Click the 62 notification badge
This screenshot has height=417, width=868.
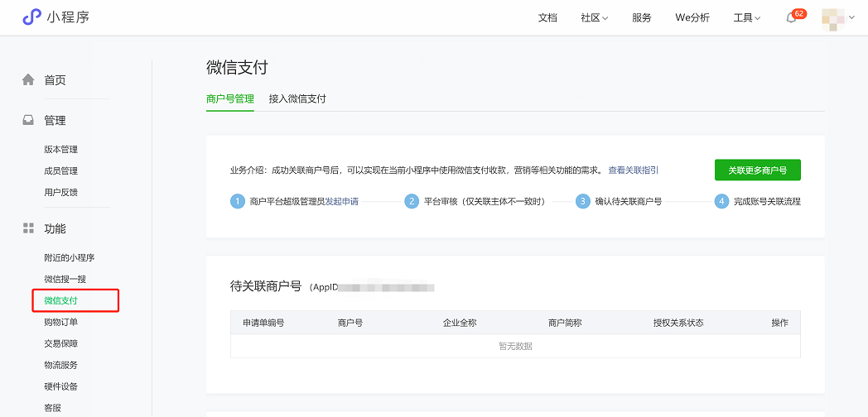pyautogui.click(x=799, y=13)
